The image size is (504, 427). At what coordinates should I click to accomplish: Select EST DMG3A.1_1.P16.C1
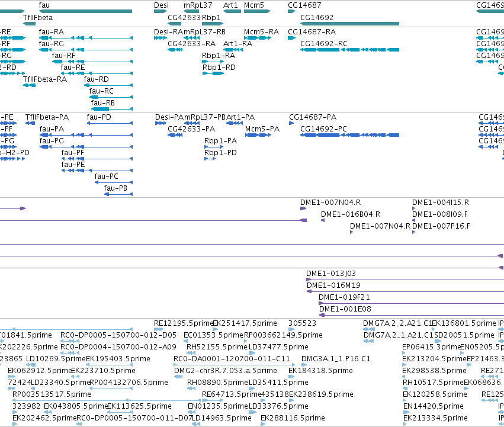pyautogui.click(x=304, y=365)
